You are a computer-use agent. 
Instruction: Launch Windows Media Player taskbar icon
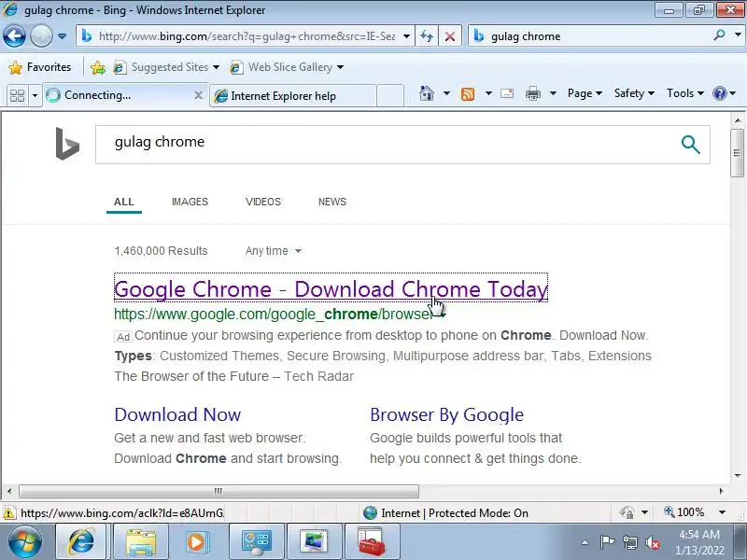(197, 541)
